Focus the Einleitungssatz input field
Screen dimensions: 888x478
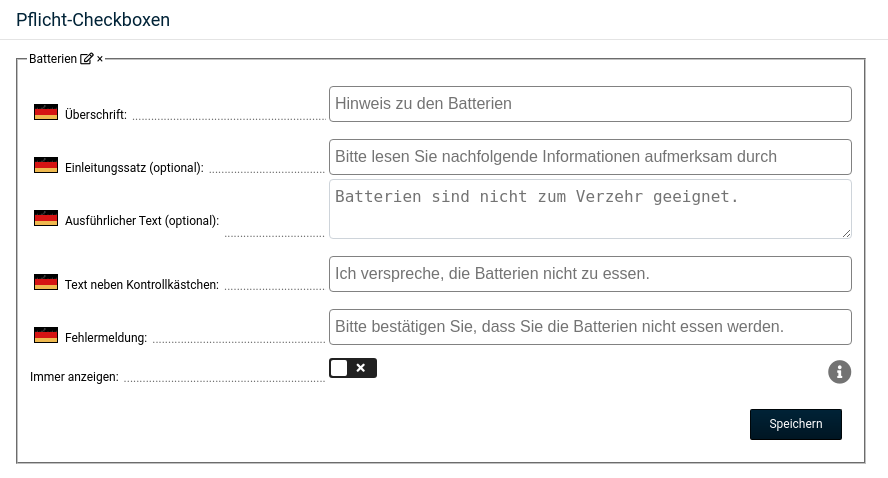(x=590, y=157)
